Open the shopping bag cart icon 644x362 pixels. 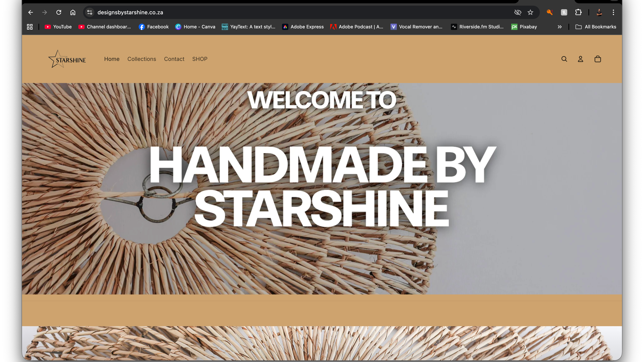[x=598, y=59]
